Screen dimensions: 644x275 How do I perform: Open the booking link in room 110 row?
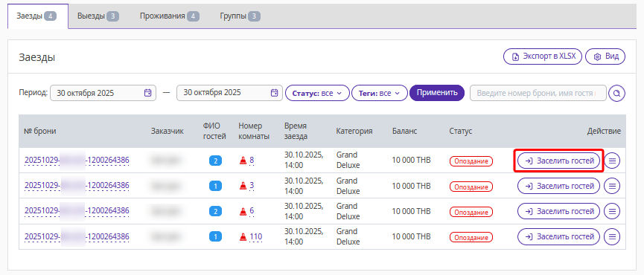tap(77, 236)
